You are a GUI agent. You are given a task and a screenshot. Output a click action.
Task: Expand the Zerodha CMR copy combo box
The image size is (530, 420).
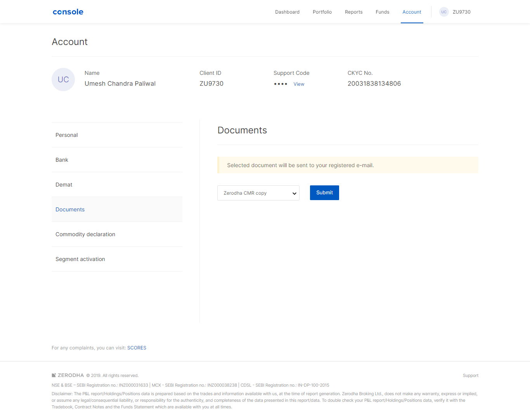[258, 193]
